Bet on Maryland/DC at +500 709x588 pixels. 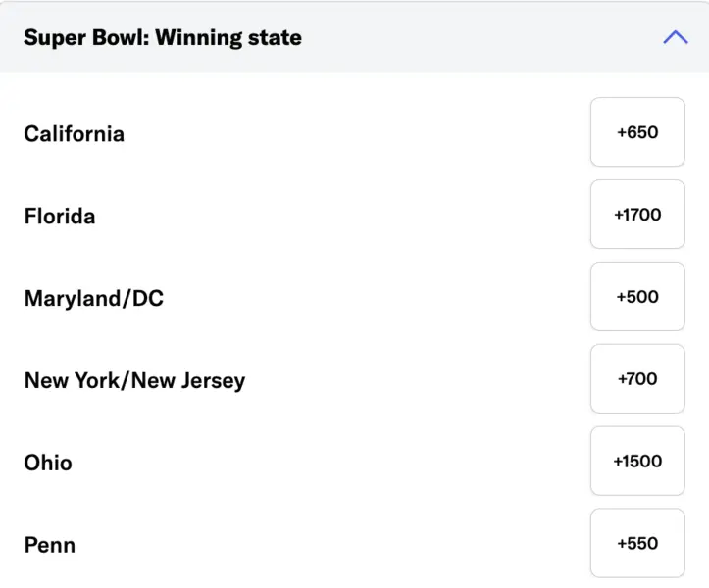[x=637, y=297]
